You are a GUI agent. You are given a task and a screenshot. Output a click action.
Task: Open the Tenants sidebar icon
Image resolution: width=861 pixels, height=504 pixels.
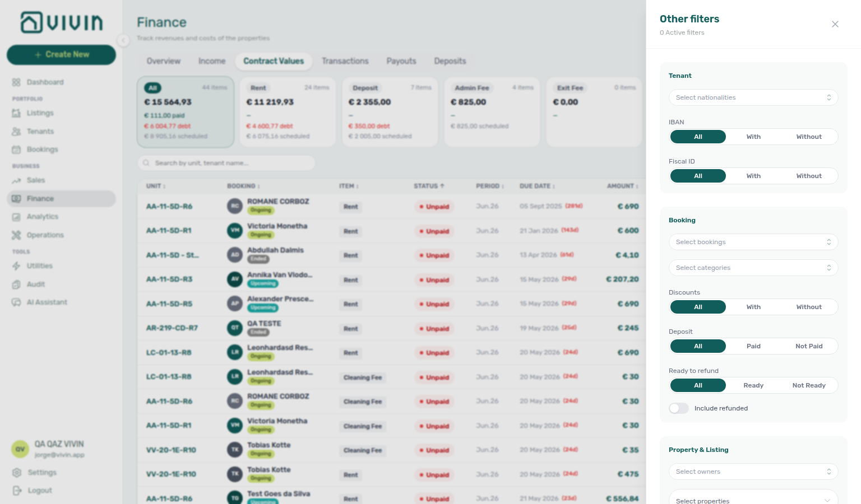pyautogui.click(x=16, y=132)
